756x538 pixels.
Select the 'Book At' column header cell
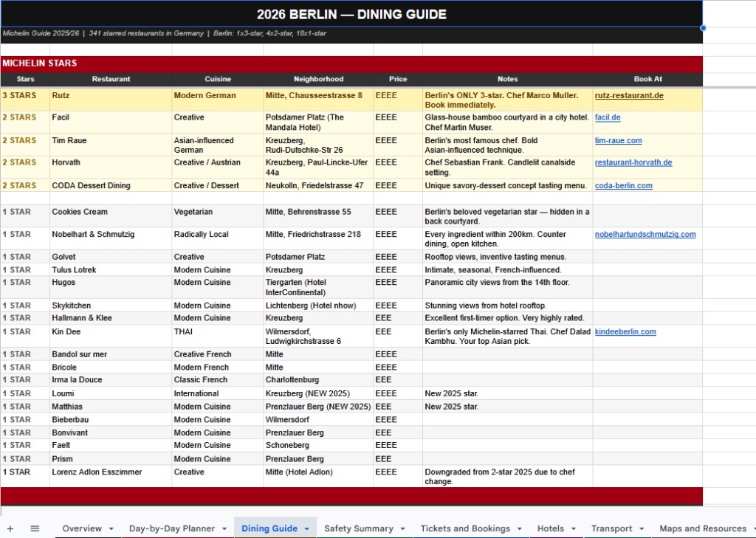(647, 79)
